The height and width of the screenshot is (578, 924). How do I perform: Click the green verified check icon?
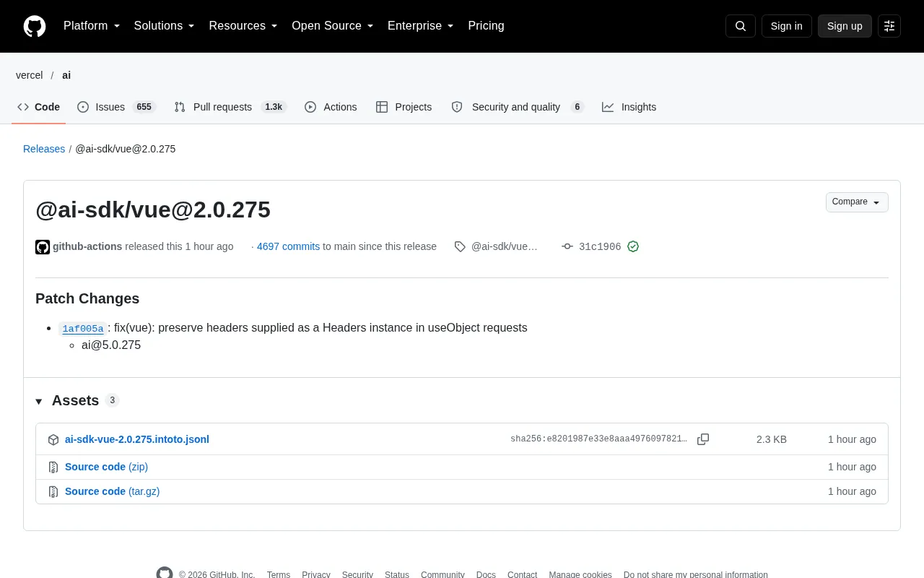[x=633, y=246]
